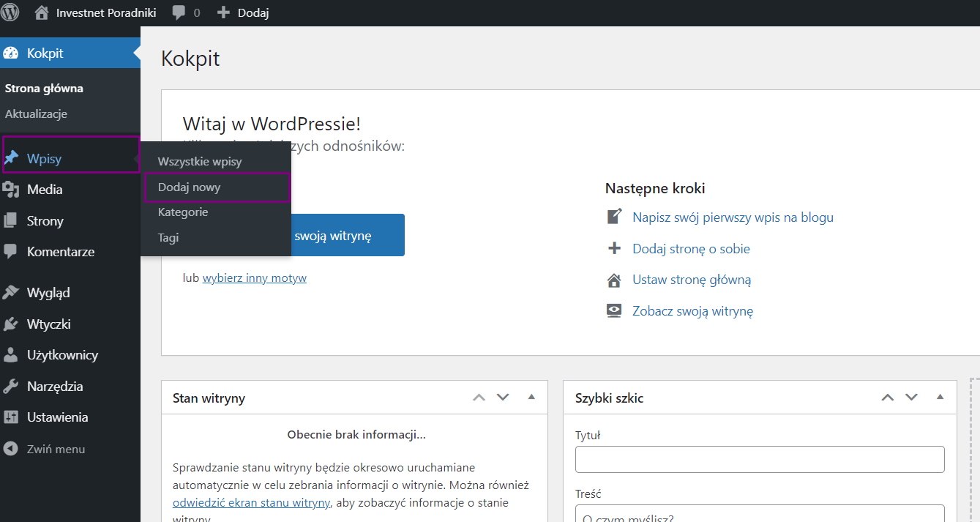
Task: Click the Narzędzia wrench icon
Action: click(x=11, y=387)
